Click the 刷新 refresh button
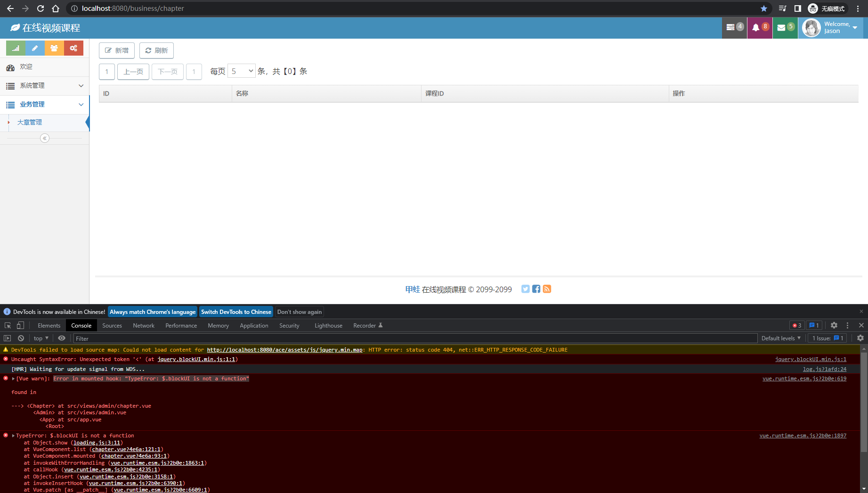 (156, 50)
